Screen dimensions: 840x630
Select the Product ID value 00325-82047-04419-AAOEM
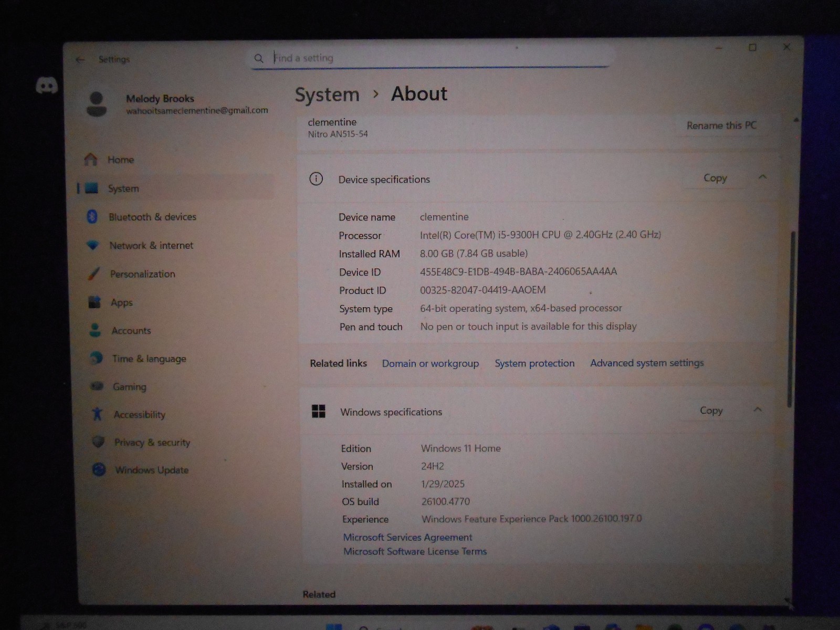[482, 290]
